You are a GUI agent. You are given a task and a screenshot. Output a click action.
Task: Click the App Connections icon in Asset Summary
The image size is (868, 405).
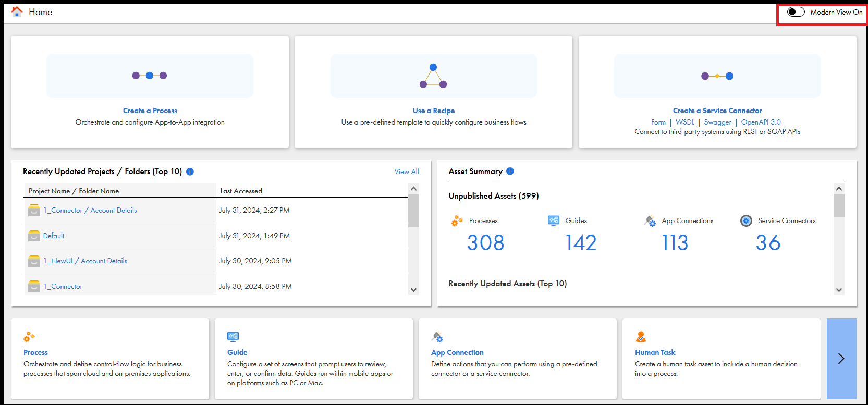click(x=650, y=220)
